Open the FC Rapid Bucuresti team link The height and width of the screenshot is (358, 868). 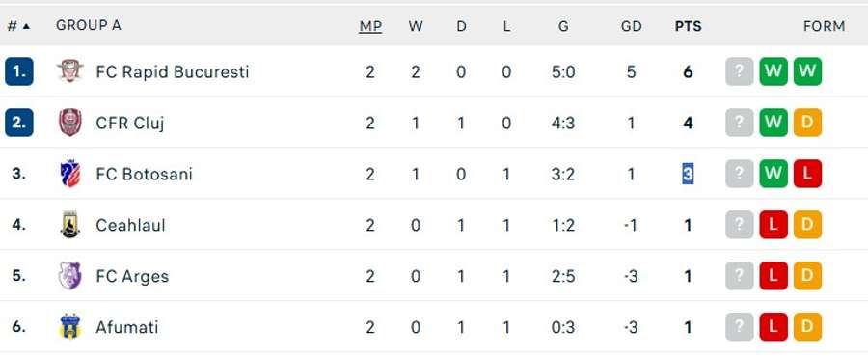tap(173, 72)
